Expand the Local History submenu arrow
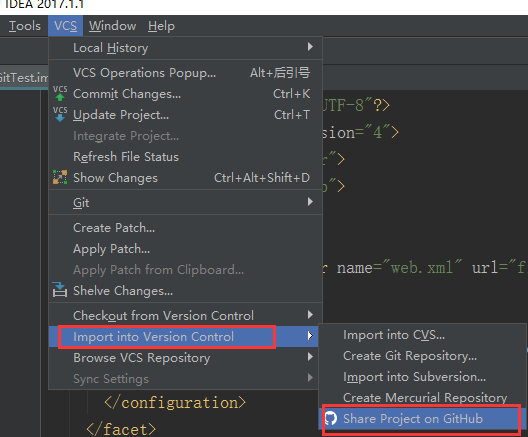Screen dimensions: 528x437 (x=310, y=46)
